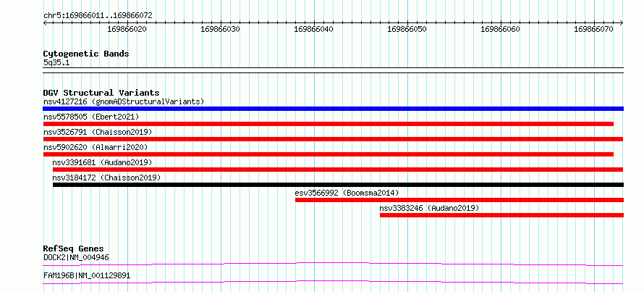Select the blue nsv4127216 variant bar

coord(334,109)
